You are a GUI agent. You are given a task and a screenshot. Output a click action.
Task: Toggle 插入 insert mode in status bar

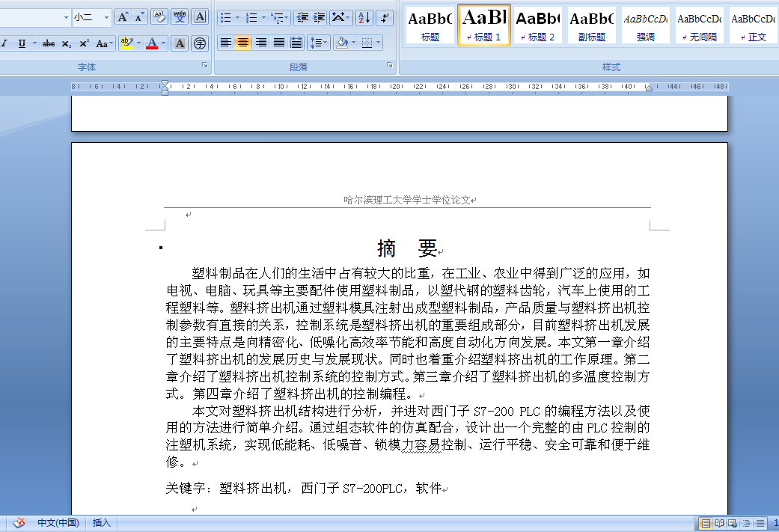tap(101, 522)
